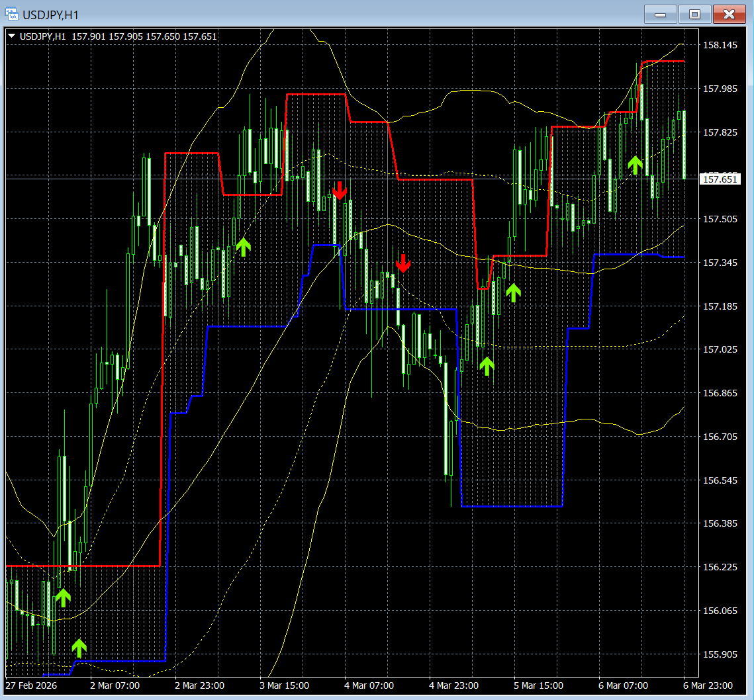Click the 155.905 price scale label
The width and height of the screenshot is (754, 700).
720,654
